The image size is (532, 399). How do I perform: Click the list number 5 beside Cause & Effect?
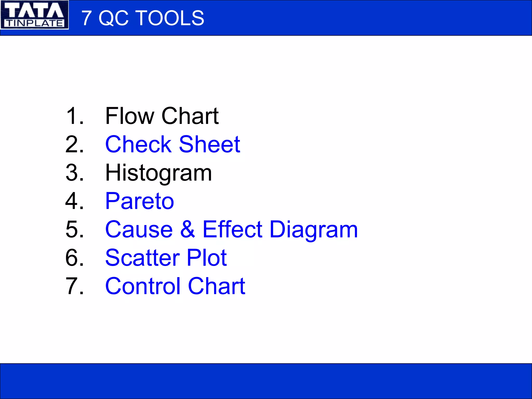point(75,229)
